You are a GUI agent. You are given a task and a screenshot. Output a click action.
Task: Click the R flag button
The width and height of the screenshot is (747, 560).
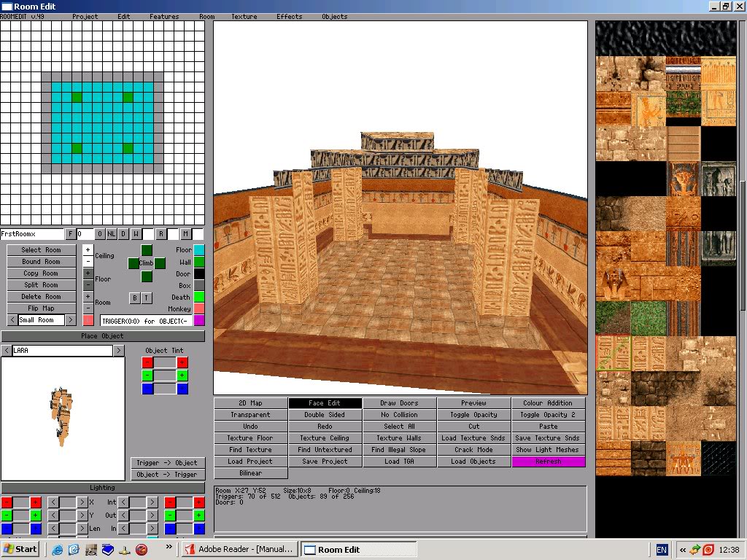coord(161,234)
